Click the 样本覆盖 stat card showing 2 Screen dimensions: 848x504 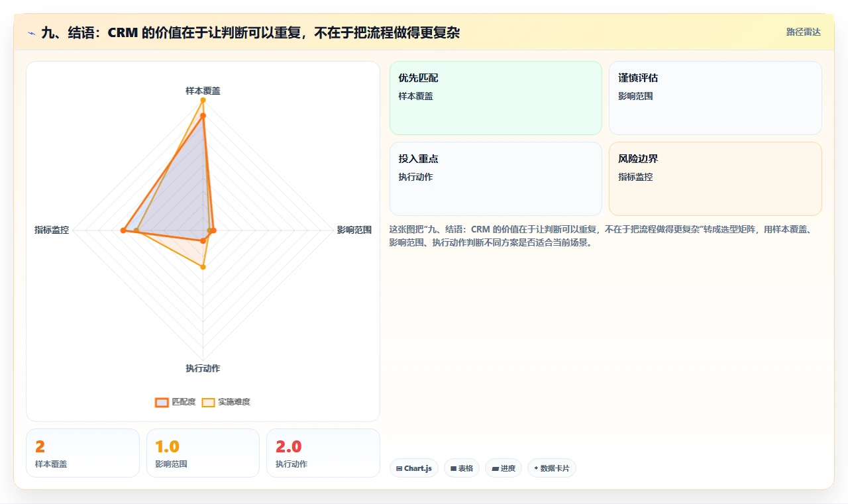click(83, 453)
